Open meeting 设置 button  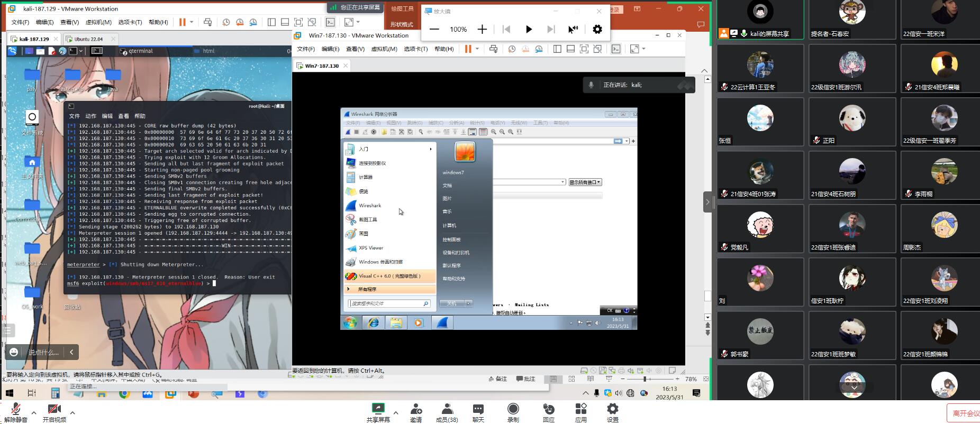[x=612, y=412]
